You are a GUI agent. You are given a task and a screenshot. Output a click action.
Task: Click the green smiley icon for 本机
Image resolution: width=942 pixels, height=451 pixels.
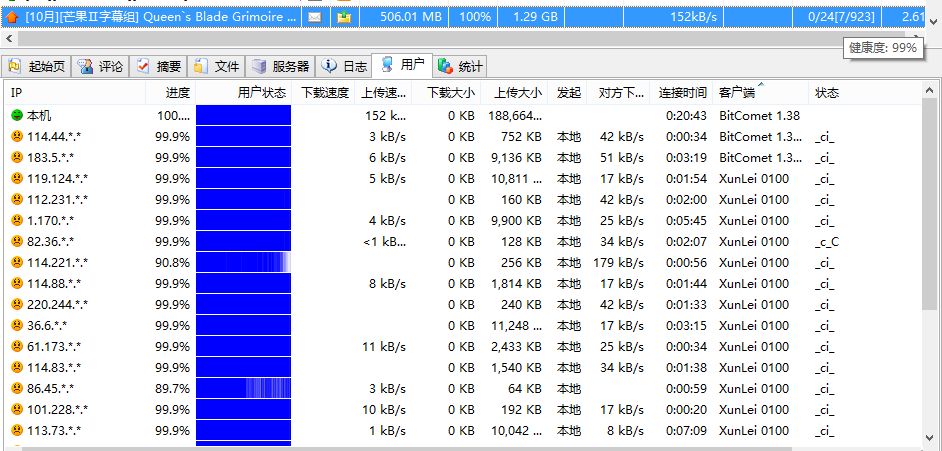pos(17,116)
